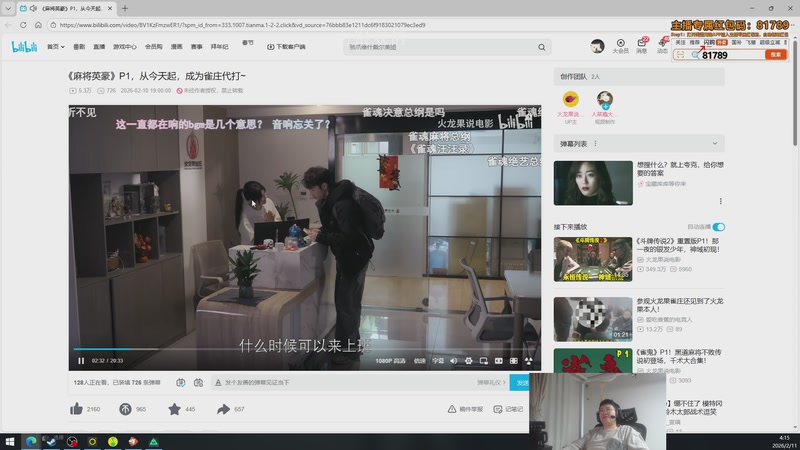Give coins using the coin icon

tap(125, 409)
